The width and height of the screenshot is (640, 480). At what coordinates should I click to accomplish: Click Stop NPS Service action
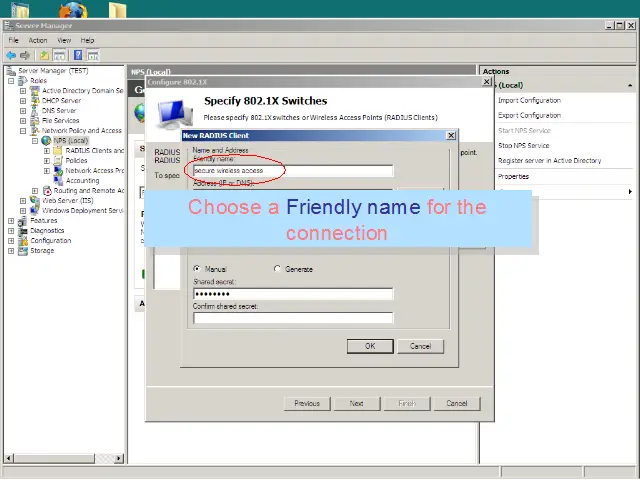[524, 146]
